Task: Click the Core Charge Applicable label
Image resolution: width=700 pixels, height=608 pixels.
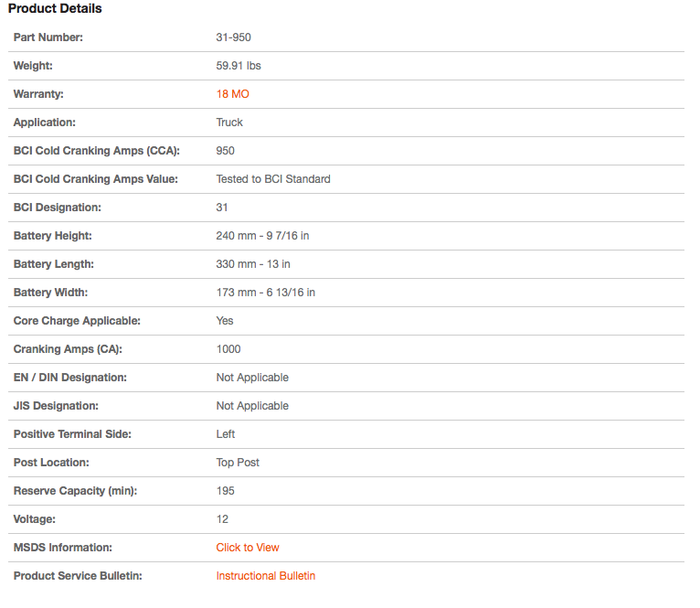Action: click(x=77, y=321)
